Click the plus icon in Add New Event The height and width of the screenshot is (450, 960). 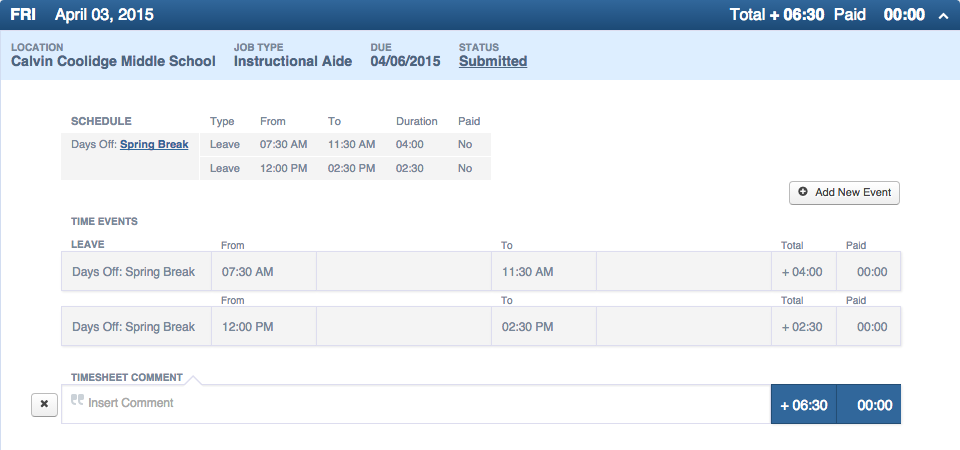point(803,192)
